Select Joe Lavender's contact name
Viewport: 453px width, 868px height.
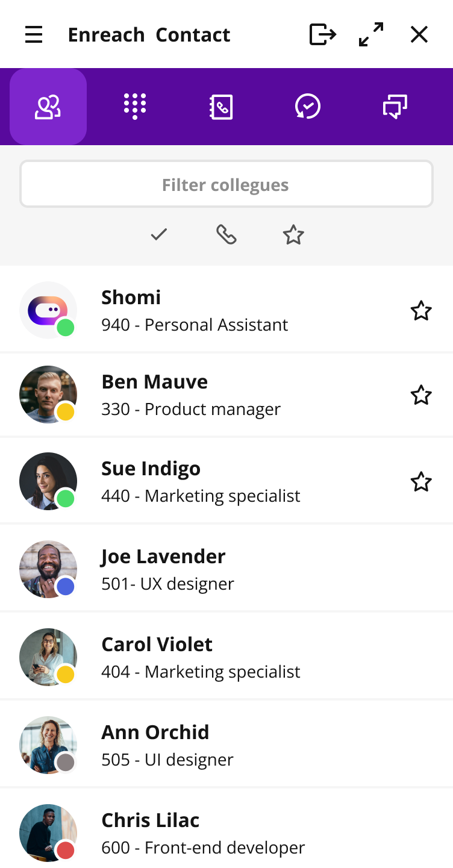click(163, 556)
